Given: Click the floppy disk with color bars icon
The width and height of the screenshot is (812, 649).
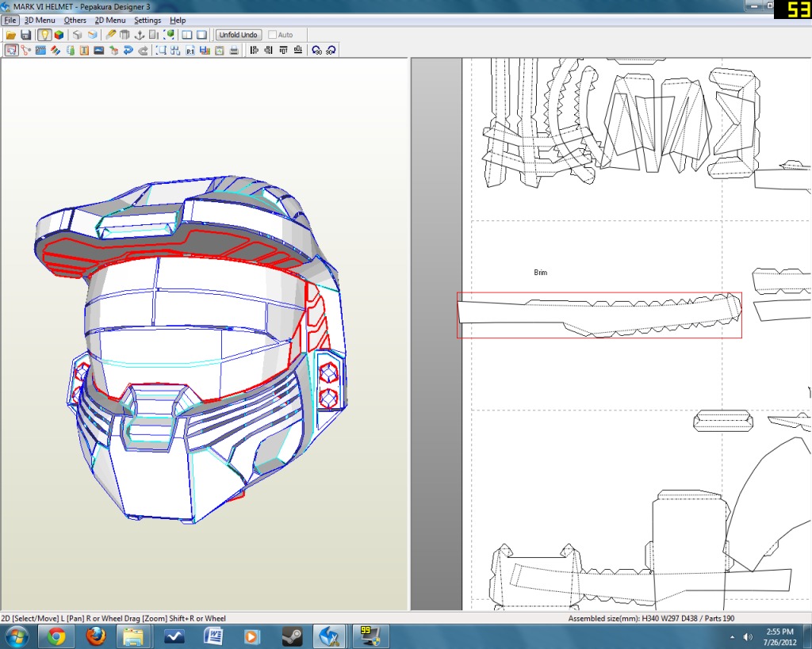Looking at the screenshot, I should point(205,50).
